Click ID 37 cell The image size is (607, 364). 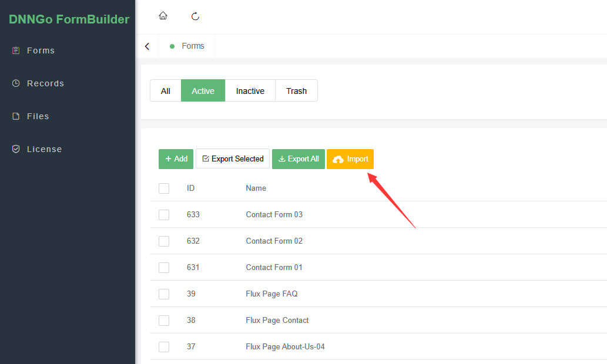click(191, 346)
